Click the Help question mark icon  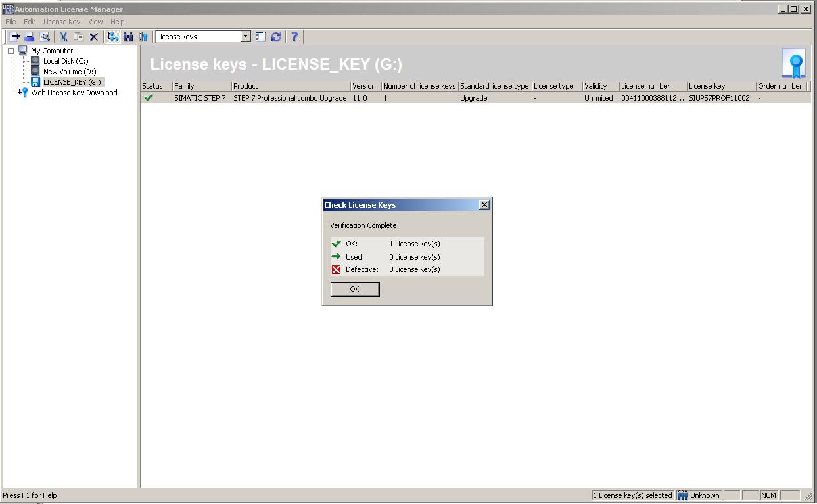point(294,37)
